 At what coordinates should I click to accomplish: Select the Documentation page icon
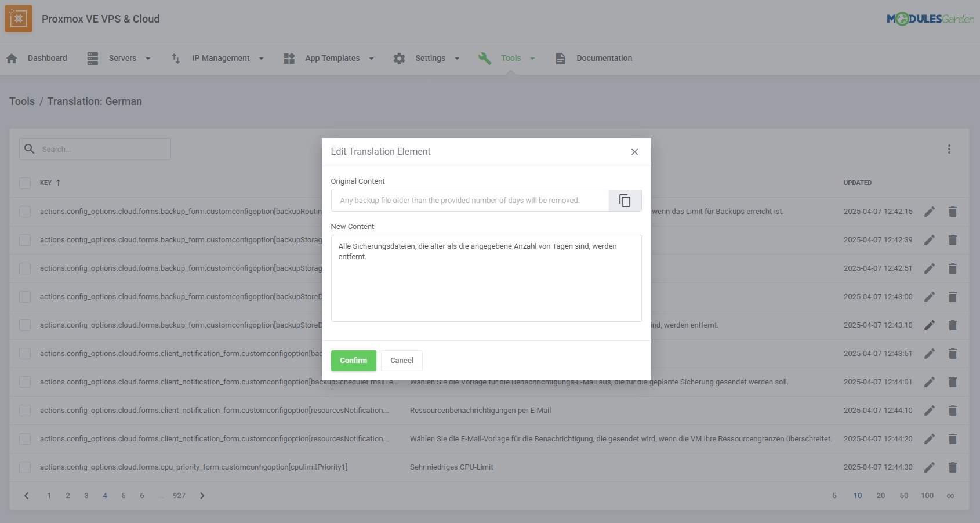560,58
